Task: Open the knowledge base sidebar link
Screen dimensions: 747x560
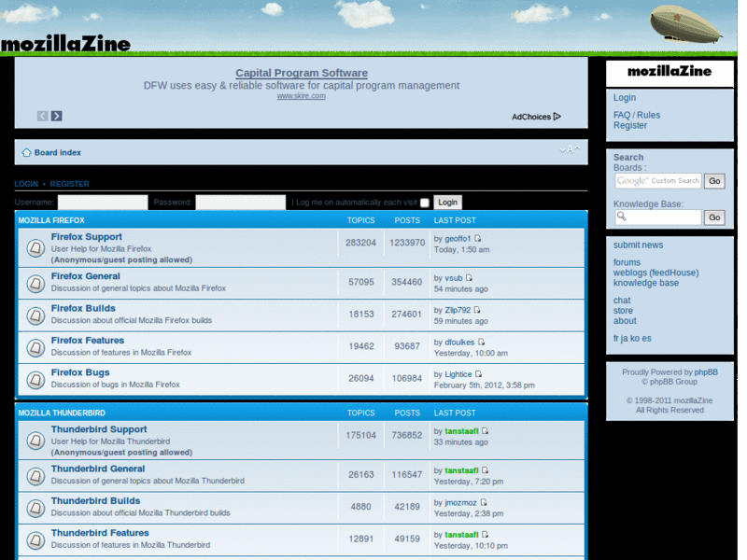Action: [646, 283]
